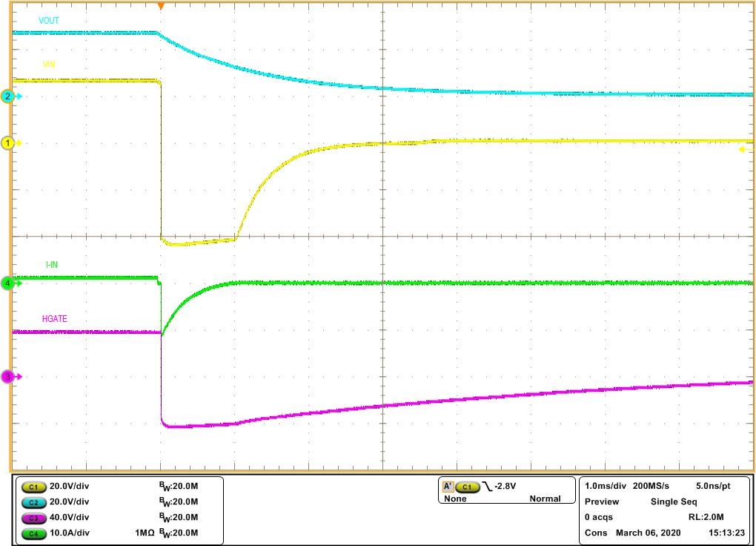Click channel 4 ground reference marker

[9, 283]
